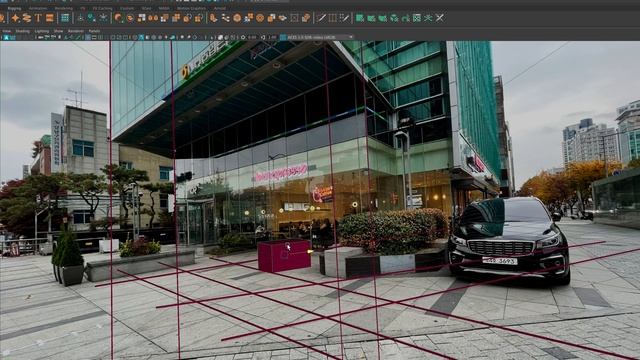640x360 pixels.
Task: Toggle the gamma icon in panel toolbar
Action: click(263, 37)
